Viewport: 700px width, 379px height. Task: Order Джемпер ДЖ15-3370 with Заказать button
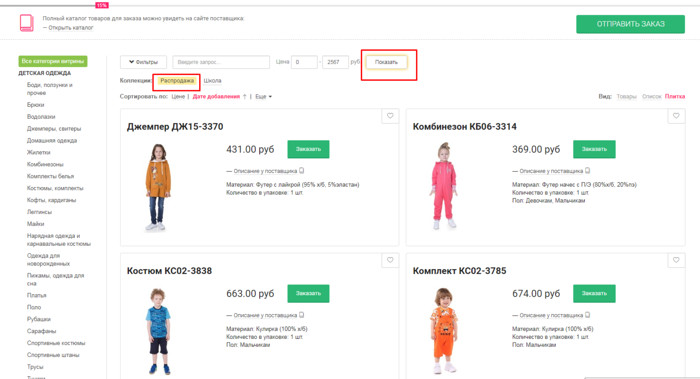click(x=308, y=149)
